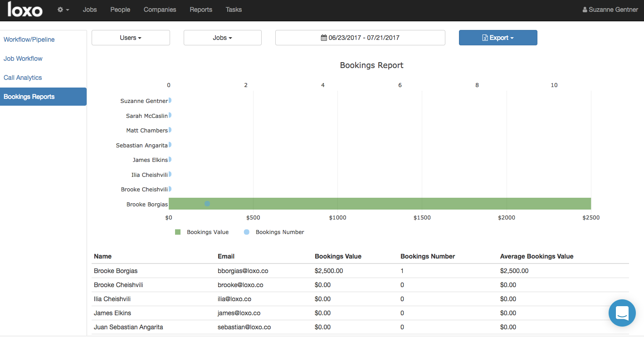Go to the People menu
The height and width of the screenshot is (337, 644).
120,10
